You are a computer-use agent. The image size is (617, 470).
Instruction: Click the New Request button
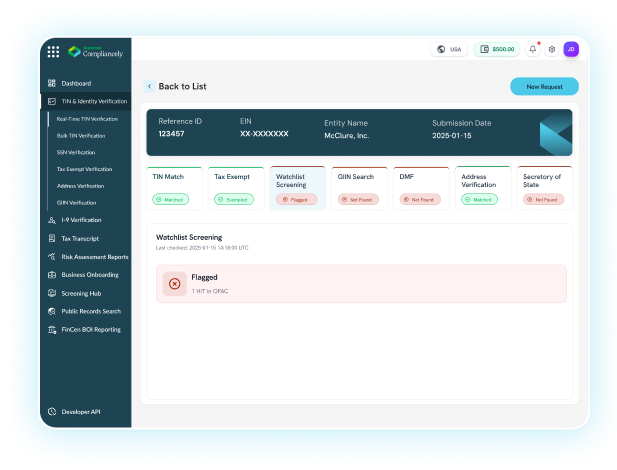[544, 87]
